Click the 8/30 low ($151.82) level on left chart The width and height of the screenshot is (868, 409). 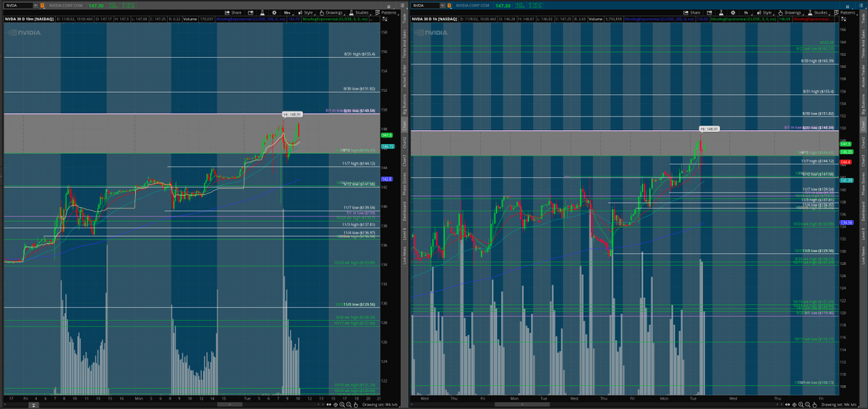[x=359, y=89]
